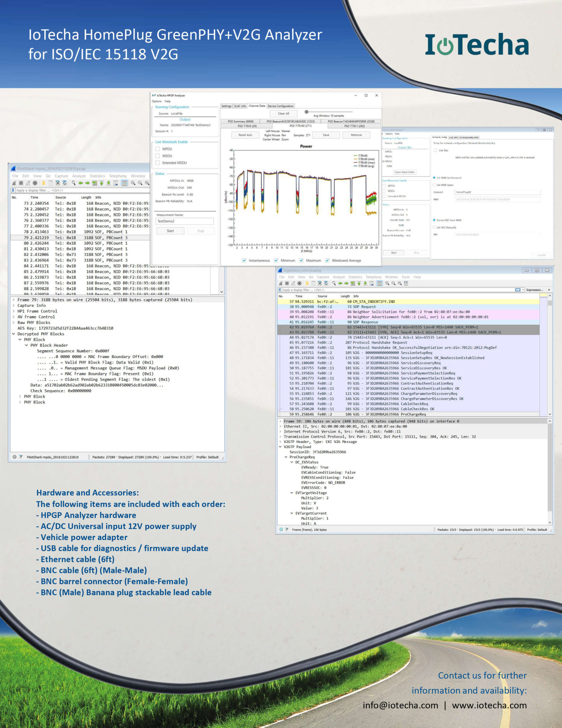Click Colorize packets icon in PilotShark window
The height and width of the screenshot is (728, 562).
tap(125, 183)
